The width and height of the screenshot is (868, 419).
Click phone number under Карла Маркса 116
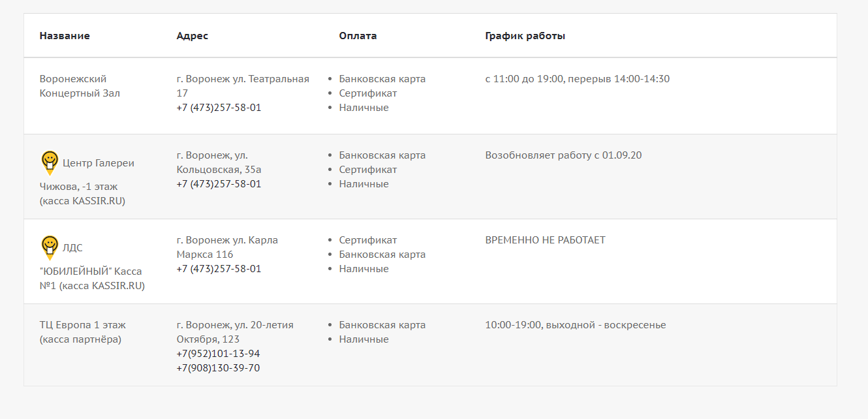coord(219,269)
